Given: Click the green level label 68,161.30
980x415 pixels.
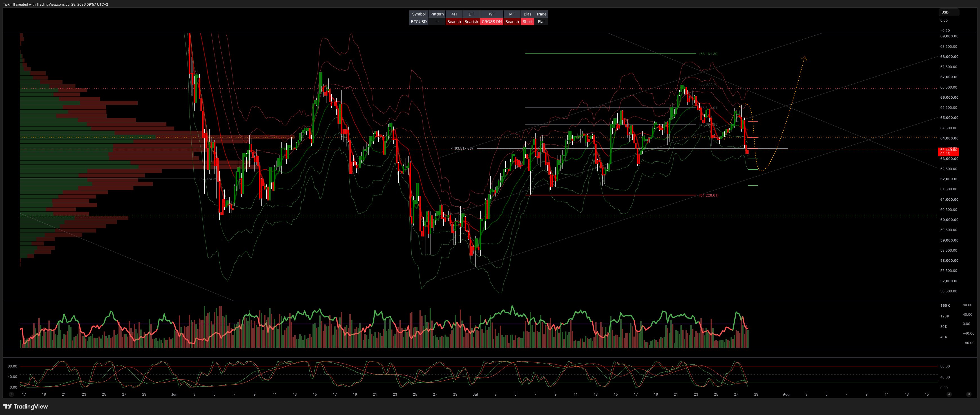Looking at the screenshot, I should pyautogui.click(x=709, y=54).
